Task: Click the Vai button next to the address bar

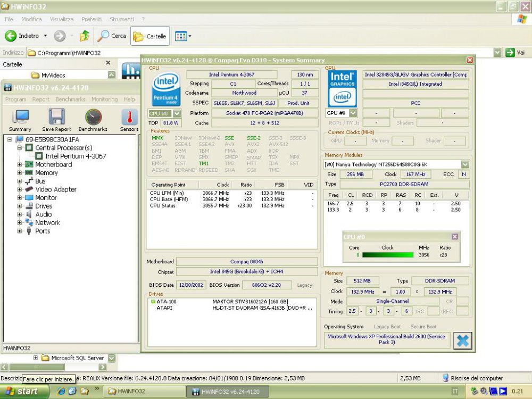Action: [x=515, y=52]
